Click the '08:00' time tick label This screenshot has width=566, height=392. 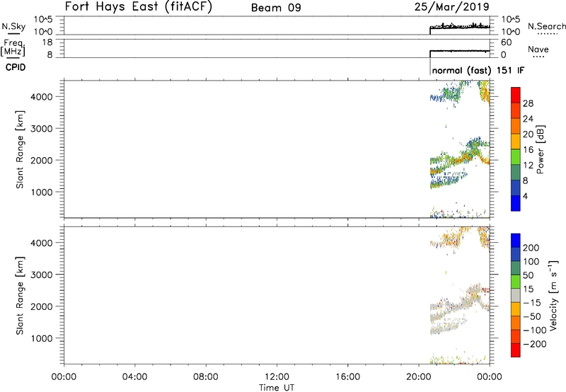(x=206, y=377)
